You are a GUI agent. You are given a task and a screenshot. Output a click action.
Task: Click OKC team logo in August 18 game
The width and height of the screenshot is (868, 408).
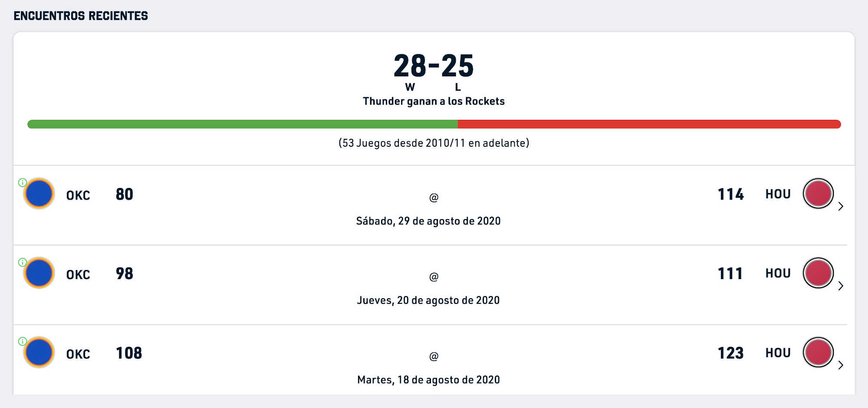(x=39, y=352)
